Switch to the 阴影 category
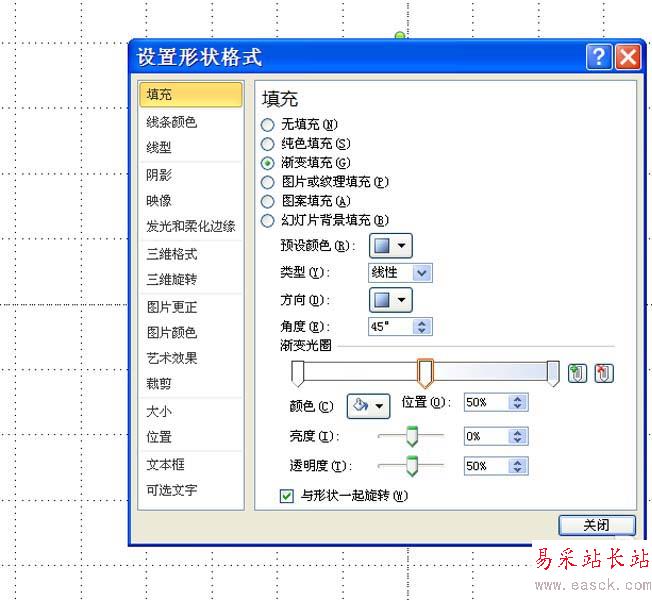This screenshot has height=600, width=652. [191, 175]
